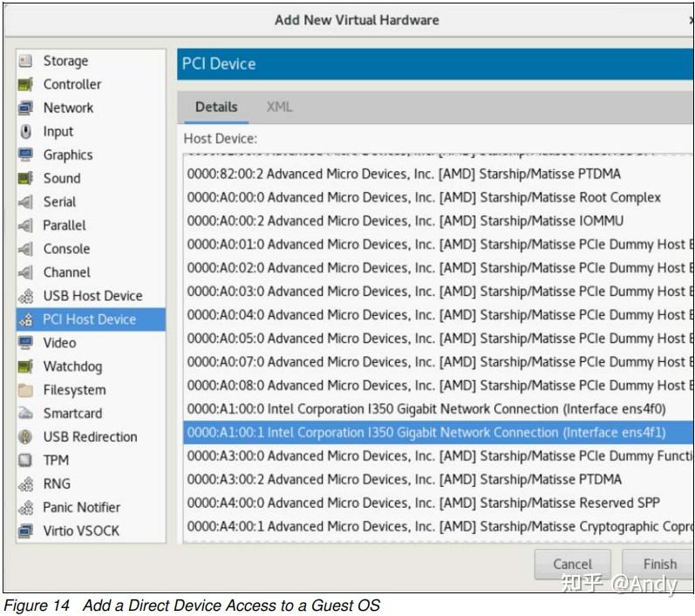The image size is (695, 616).
Task: Click the USB Host Device icon
Action: point(25,296)
